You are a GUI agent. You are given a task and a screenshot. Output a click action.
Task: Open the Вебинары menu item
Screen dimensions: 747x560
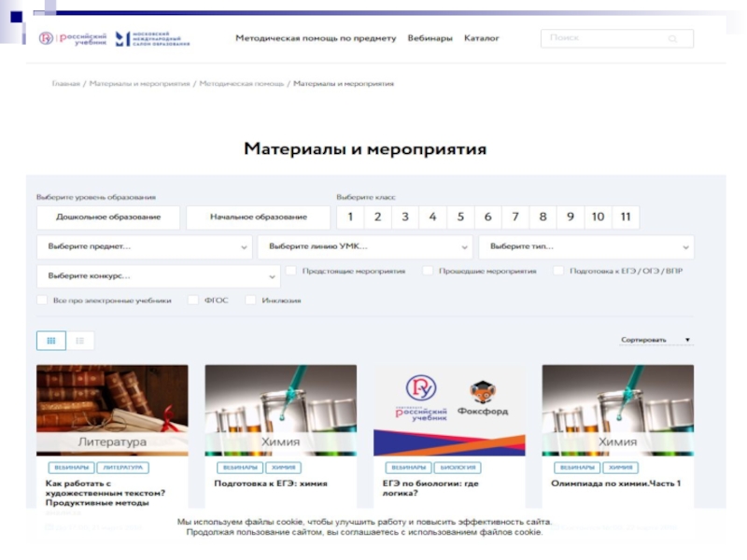(x=430, y=38)
